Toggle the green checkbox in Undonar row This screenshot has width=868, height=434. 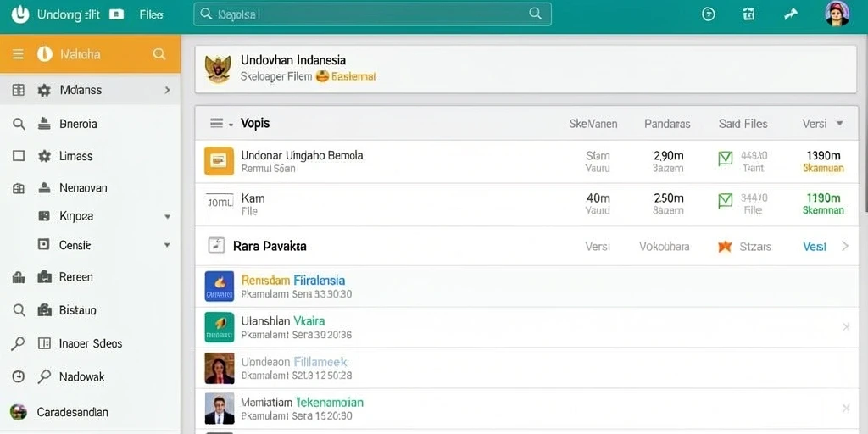tap(725, 159)
